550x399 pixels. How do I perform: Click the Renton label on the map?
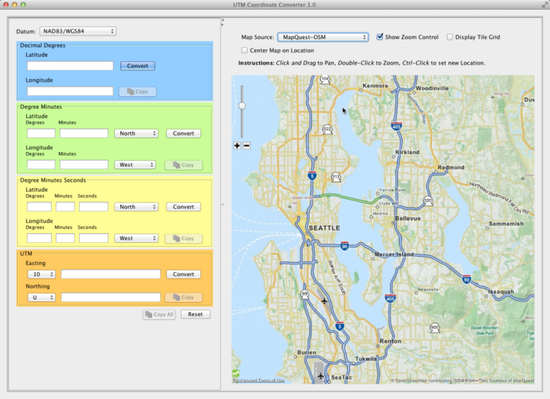tap(390, 341)
